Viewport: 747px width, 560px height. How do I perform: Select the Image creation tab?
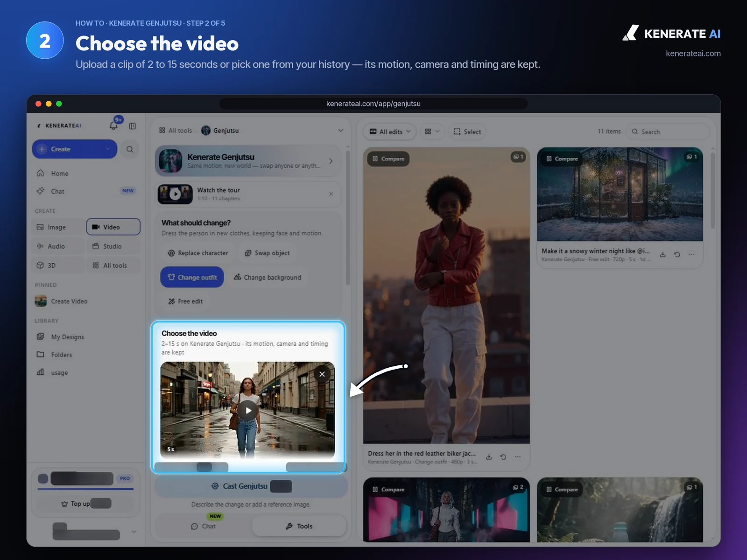(59, 227)
